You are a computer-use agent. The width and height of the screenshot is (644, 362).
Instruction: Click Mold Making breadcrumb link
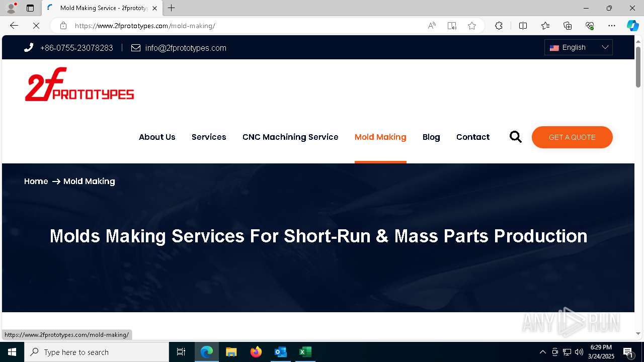(89, 181)
